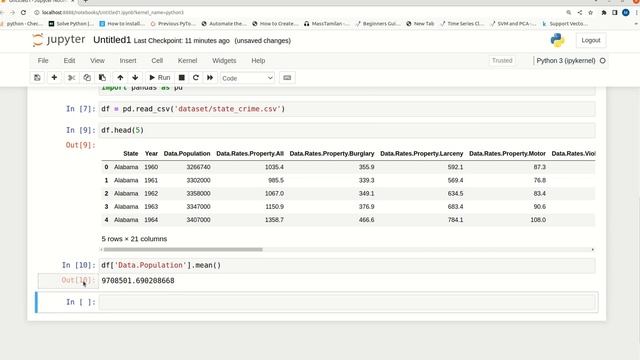
Task: Open the View menu
Action: (97, 60)
